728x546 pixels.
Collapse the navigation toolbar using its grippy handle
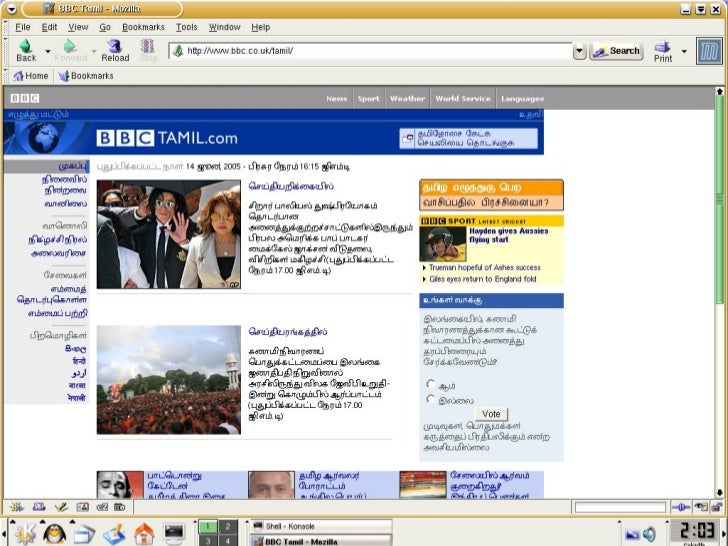pos(6,51)
